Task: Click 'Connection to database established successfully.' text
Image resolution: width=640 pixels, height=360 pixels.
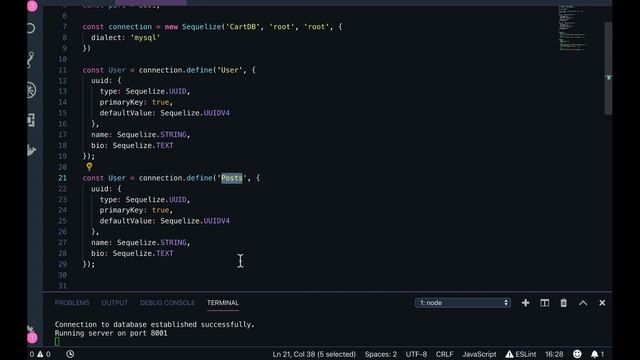Action: click(154, 324)
